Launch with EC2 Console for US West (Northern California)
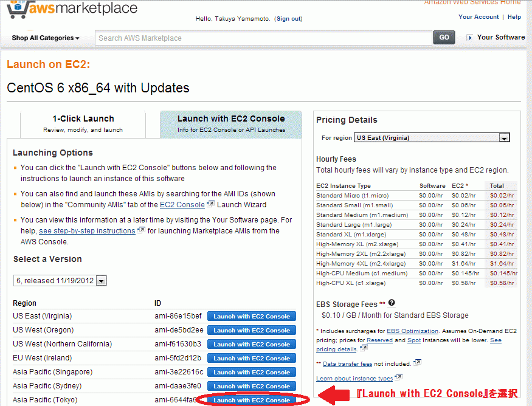 click(252, 344)
